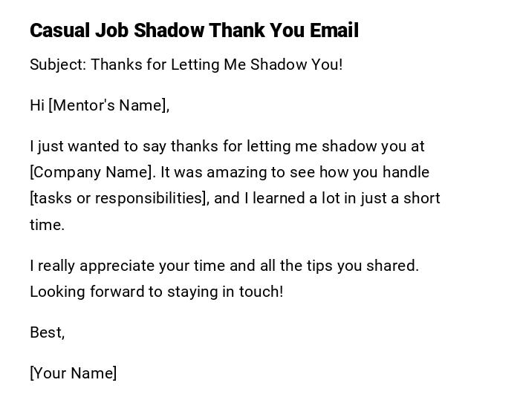Click the word 'Subject:' on the subject line

(58, 65)
